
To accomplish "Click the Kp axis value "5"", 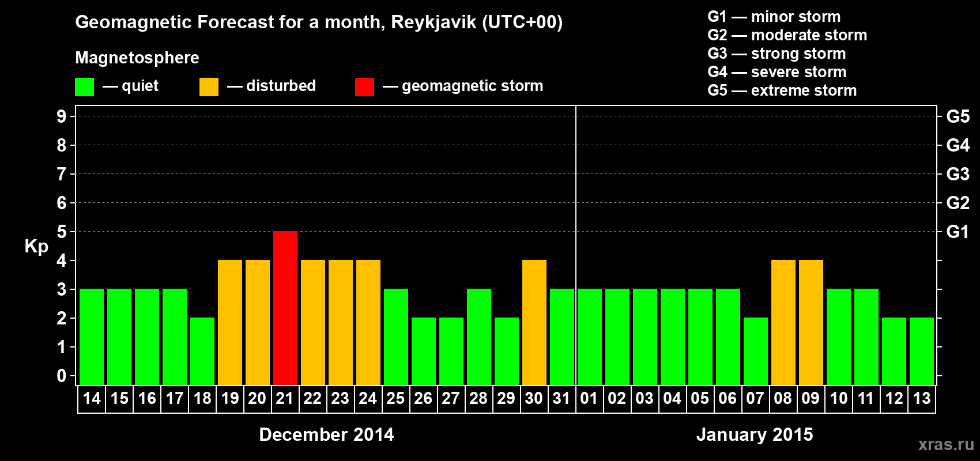I will click(62, 232).
